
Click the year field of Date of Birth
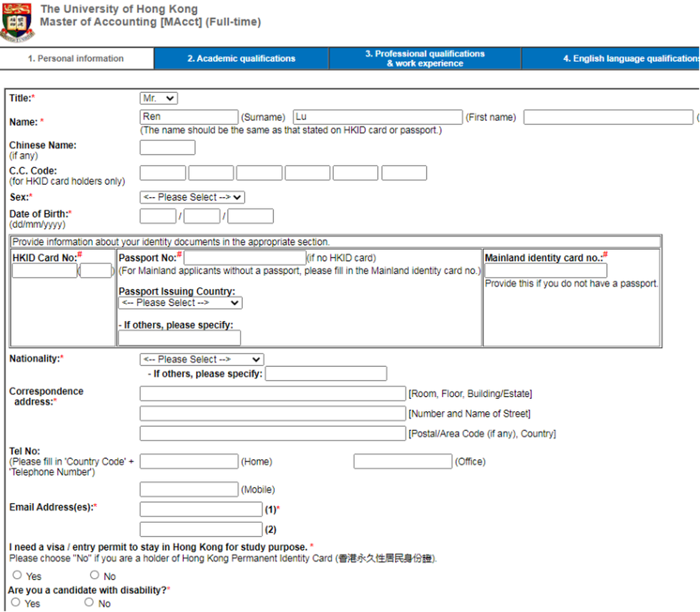(250, 216)
